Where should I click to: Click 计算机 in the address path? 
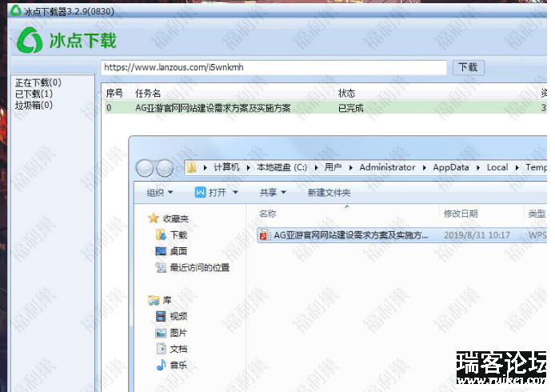(x=226, y=167)
